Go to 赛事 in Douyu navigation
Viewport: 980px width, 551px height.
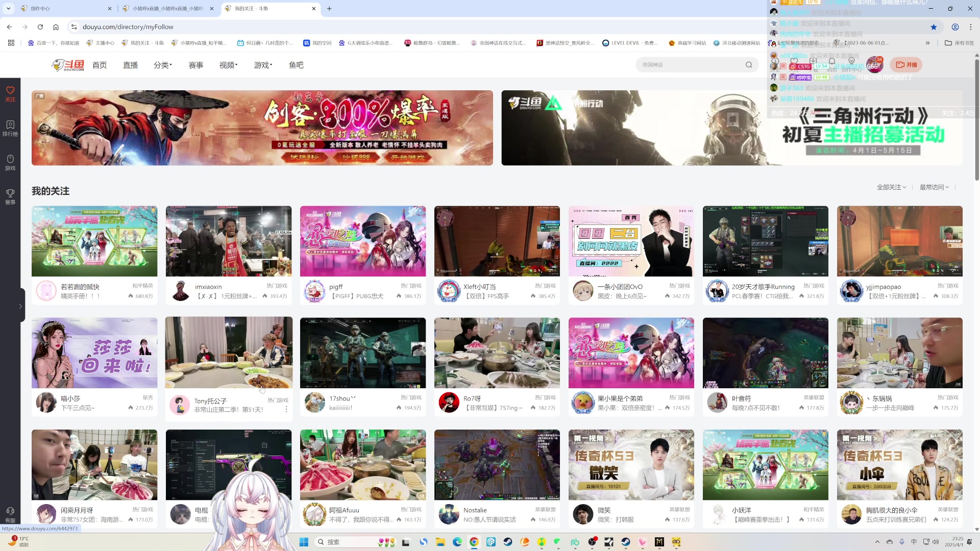click(x=196, y=65)
